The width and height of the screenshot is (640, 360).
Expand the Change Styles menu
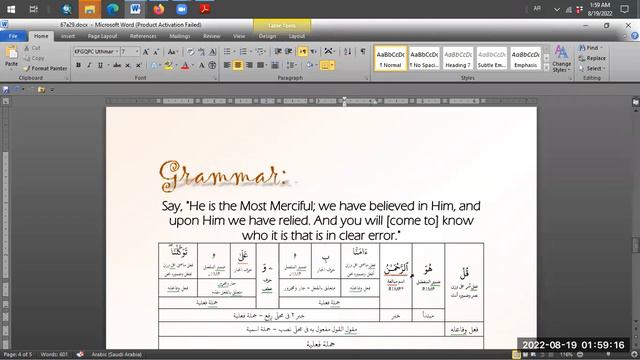point(561,60)
